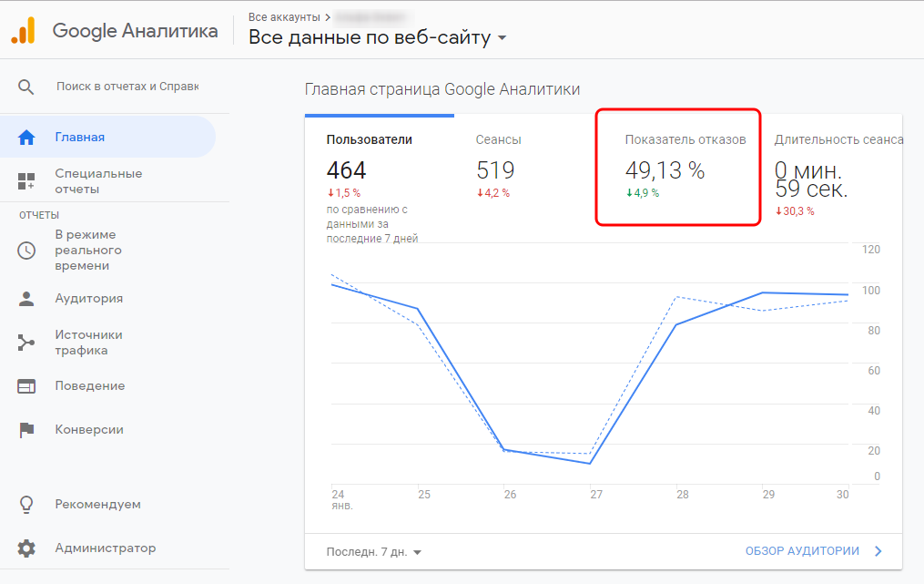Click the search magnifier icon

26,87
